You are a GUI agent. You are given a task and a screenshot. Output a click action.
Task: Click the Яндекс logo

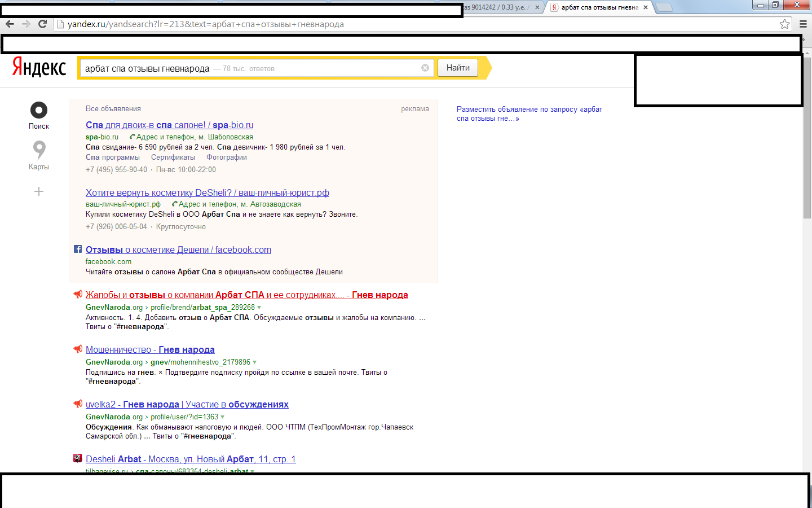click(x=39, y=67)
